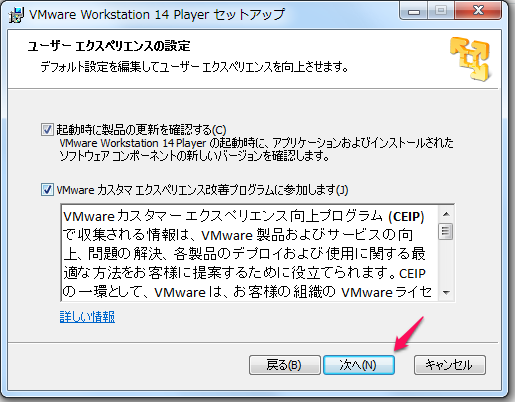Click the CEIP text box scroll up arrow
This screenshot has width=515, height=402.
point(446,214)
